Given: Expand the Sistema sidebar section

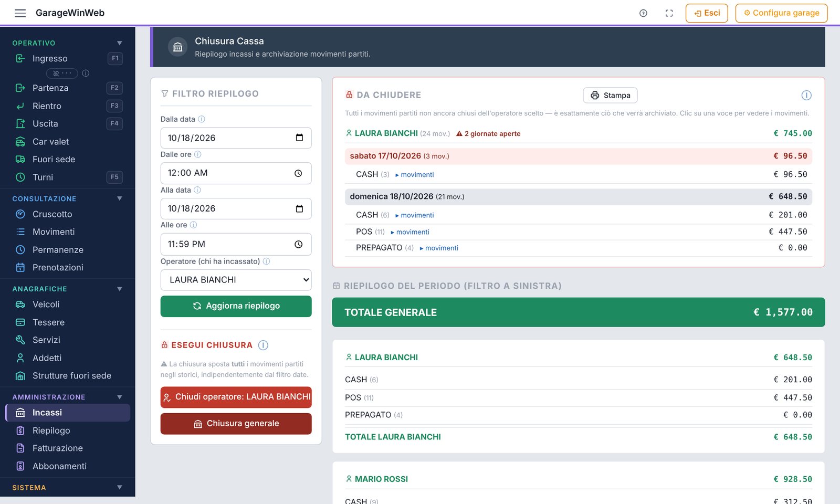Looking at the screenshot, I should coord(120,487).
